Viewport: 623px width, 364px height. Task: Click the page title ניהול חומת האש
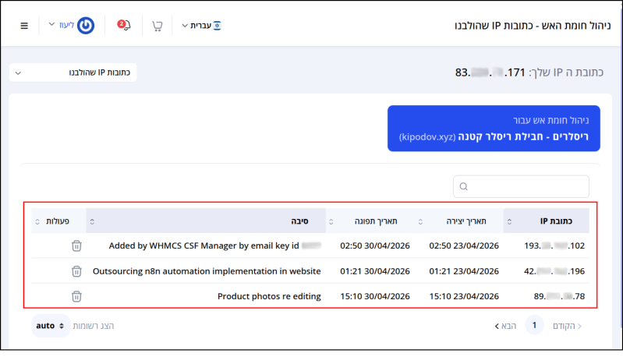tap(533, 26)
